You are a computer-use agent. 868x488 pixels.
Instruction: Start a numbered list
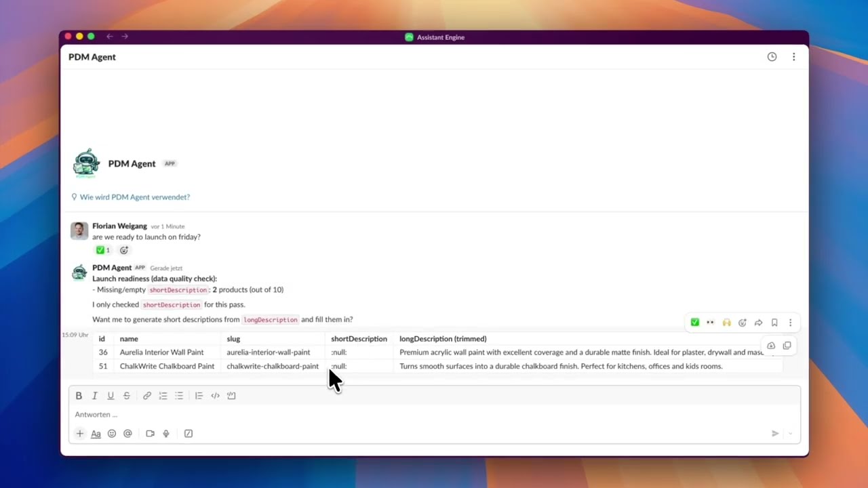163,396
